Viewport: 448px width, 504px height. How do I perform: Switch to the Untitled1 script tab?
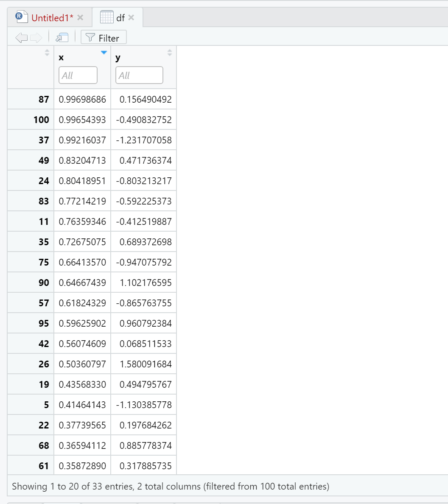point(52,18)
